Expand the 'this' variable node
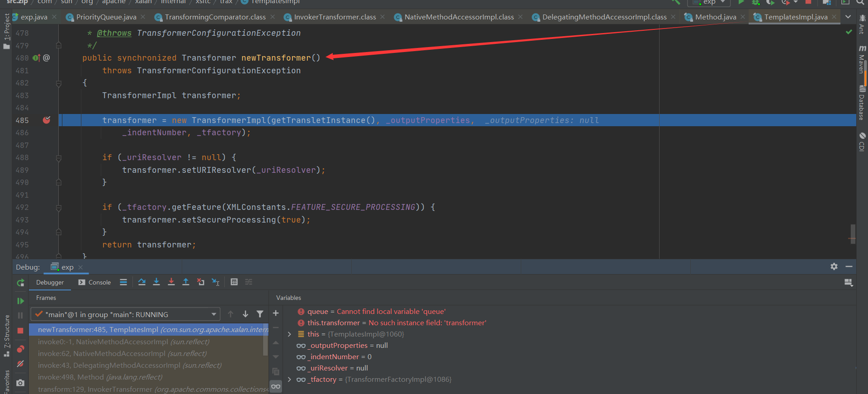 (289, 334)
